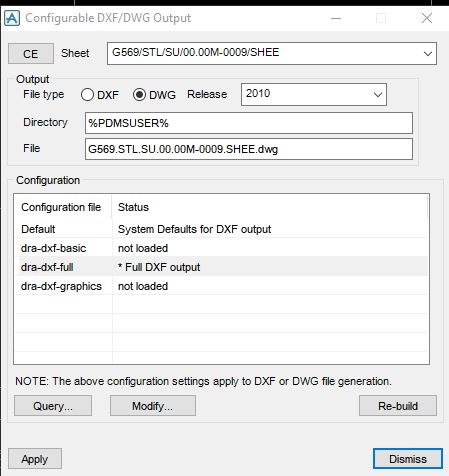449x476 pixels.
Task: Select the dra-dxf-full configuration file
Action: [47, 267]
